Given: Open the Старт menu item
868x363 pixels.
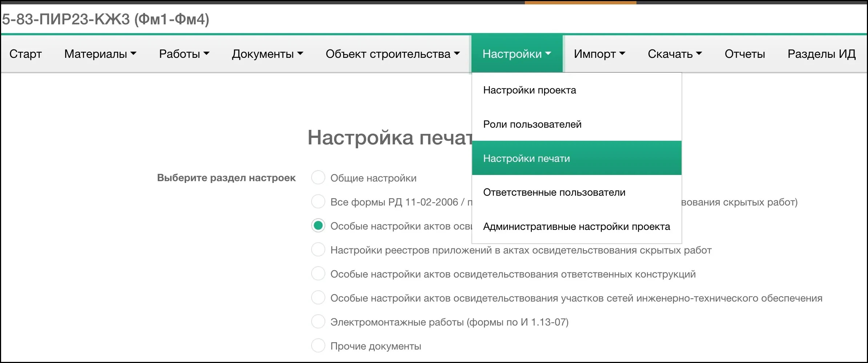Looking at the screenshot, I should click(x=25, y=54).
